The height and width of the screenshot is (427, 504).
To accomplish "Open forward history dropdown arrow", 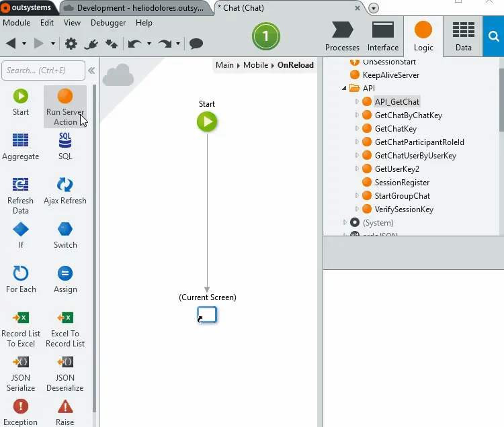I will click(53, 44).
